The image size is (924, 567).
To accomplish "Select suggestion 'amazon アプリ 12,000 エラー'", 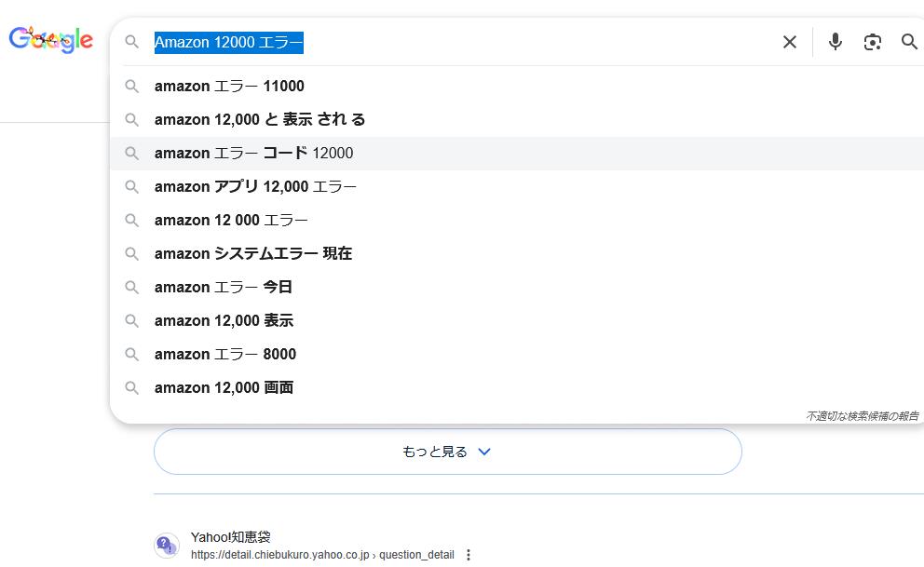I will 255,186.
